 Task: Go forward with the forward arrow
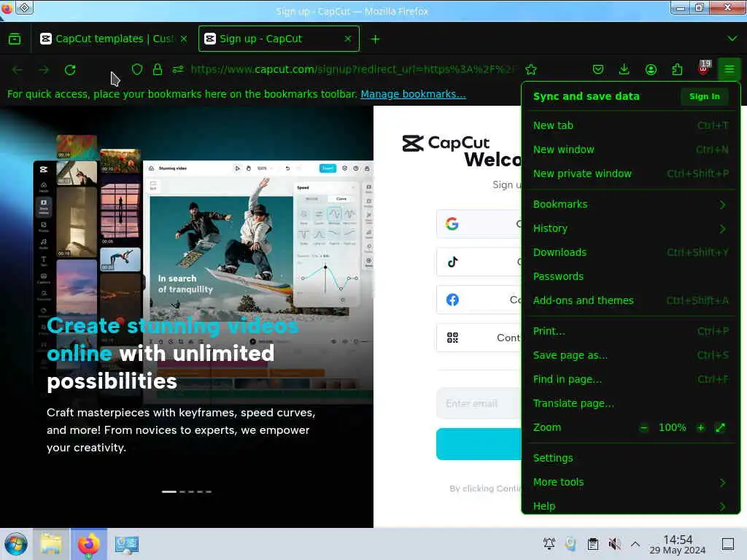pyautogui.click(x=44, y=70)
